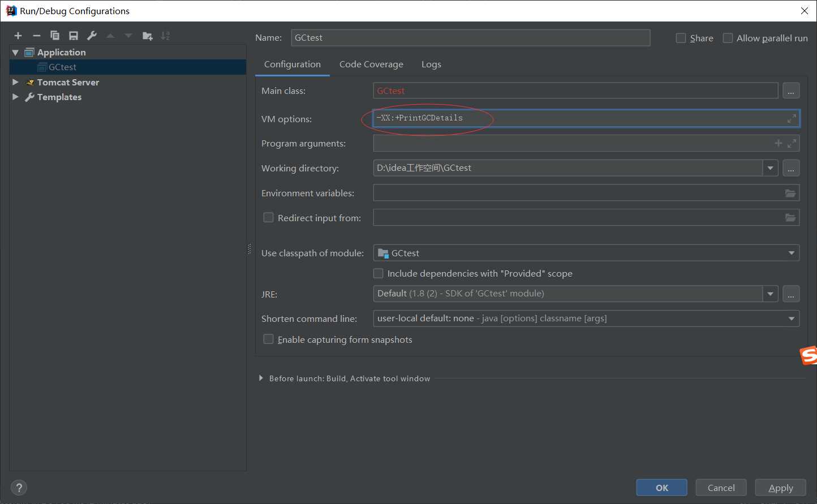This screenshot has height=504, width=817.
Task: Select Templates tree item
Action: (59, 97)
